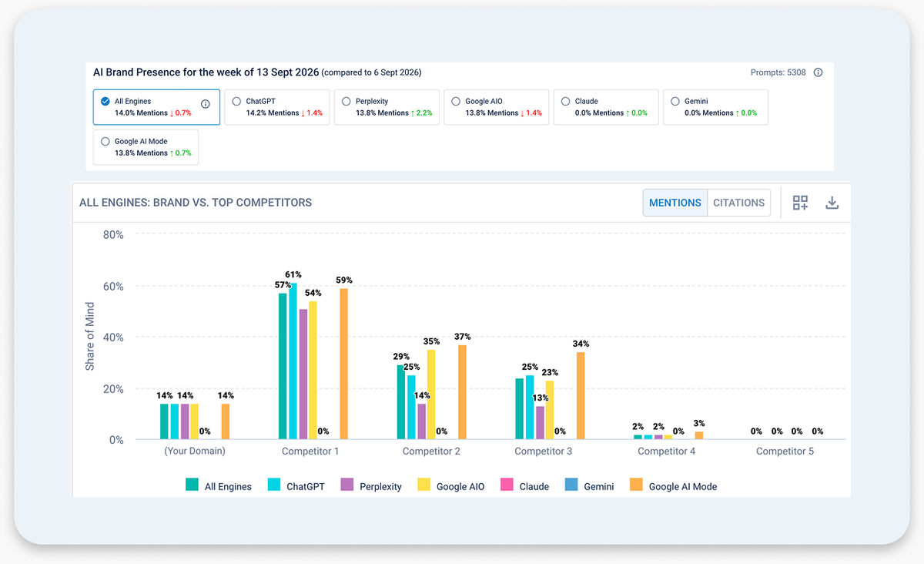Viewport: 924px width, 564px height.
Task: Toggle ChatGPT legend color swatch
Action: [273, 485]
